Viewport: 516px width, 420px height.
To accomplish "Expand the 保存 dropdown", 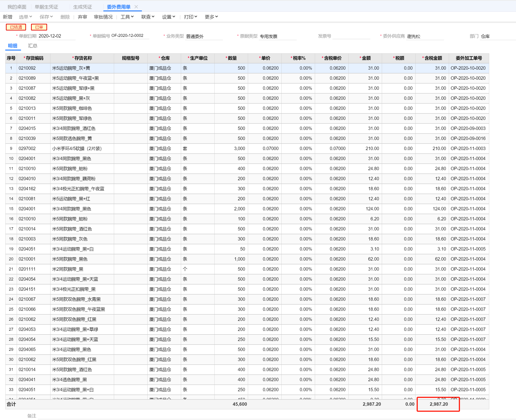I will click(x=46, y=17).
